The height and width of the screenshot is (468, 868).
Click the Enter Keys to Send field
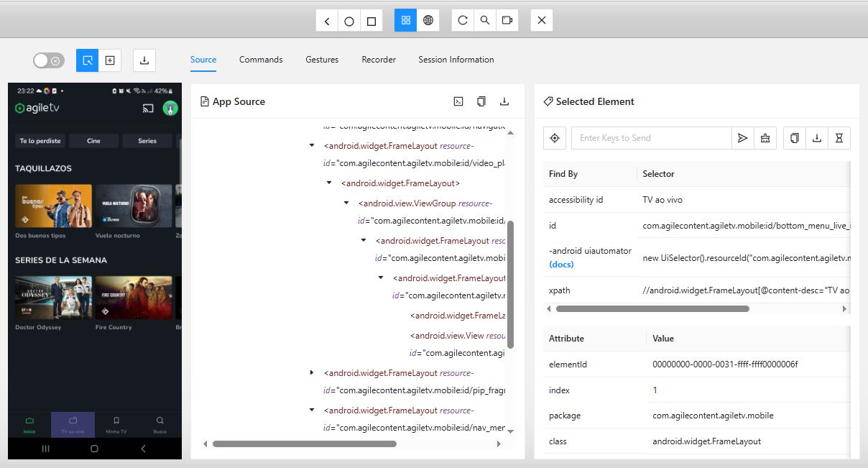coord(651,138)
